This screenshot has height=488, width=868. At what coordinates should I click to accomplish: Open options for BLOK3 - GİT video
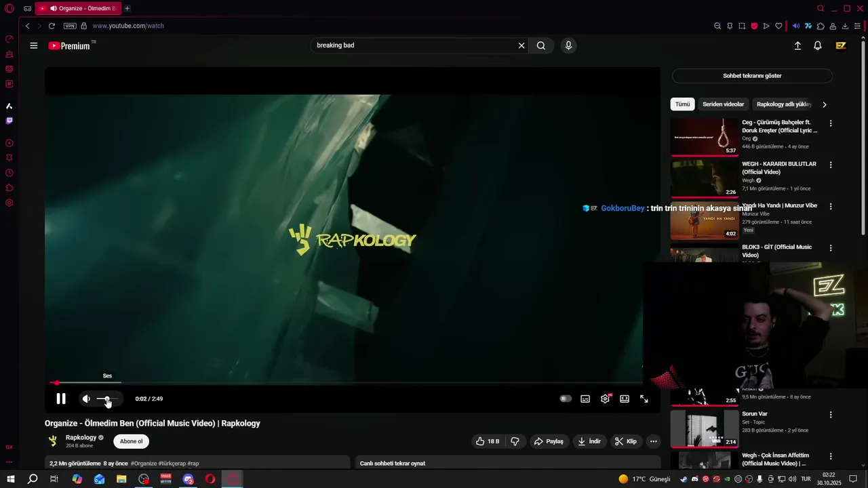(831, 248)
